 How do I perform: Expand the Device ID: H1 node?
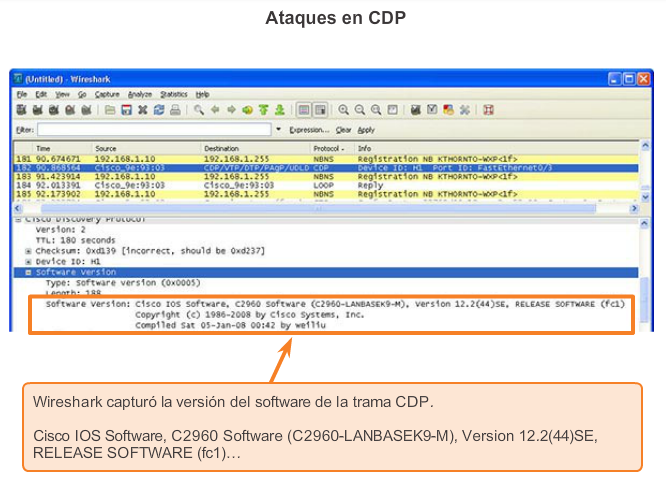[x=28, y=262]
